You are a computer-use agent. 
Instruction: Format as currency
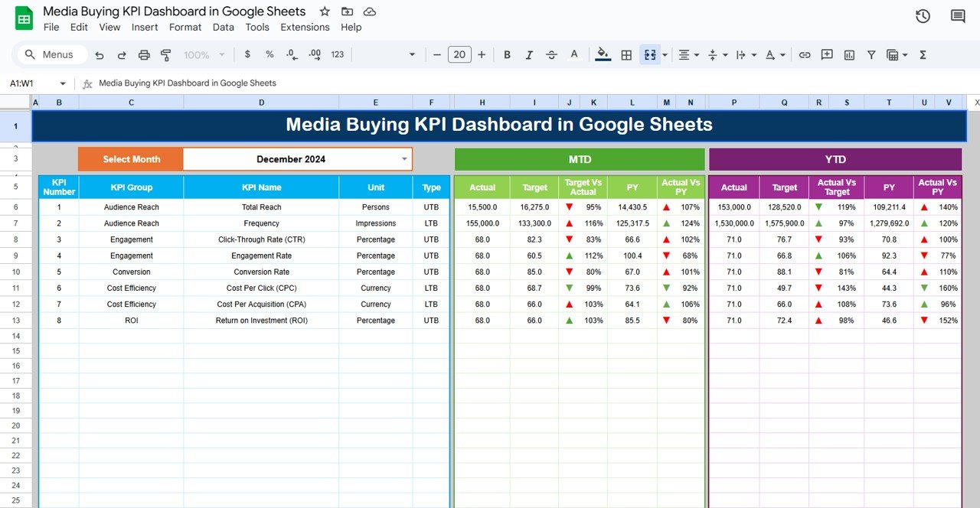pos(247,54)
